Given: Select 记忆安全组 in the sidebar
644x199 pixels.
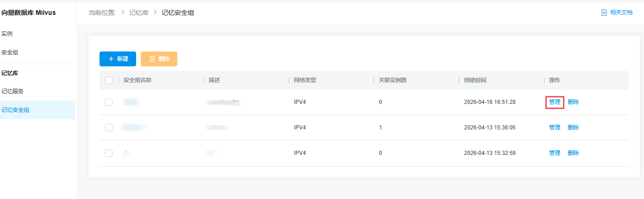Looking at the screenshot, I should pos(15,110).
